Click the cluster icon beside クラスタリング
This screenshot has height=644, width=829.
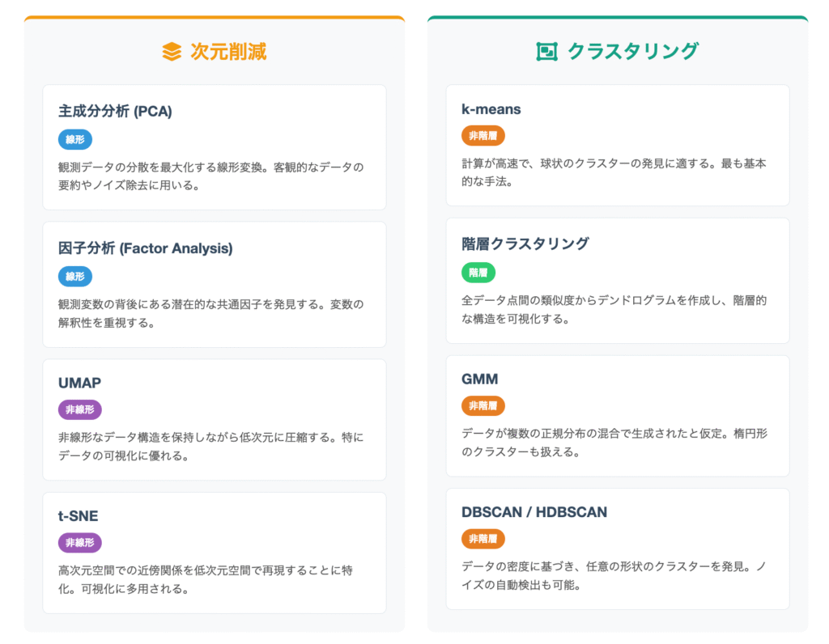click(547, 52)
